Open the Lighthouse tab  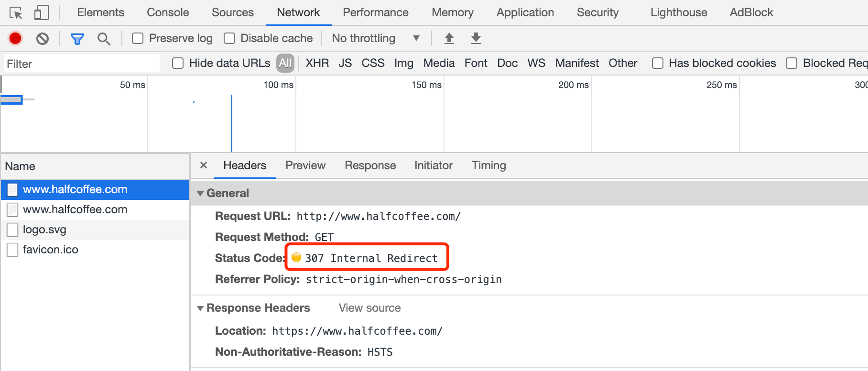[679, 12]
